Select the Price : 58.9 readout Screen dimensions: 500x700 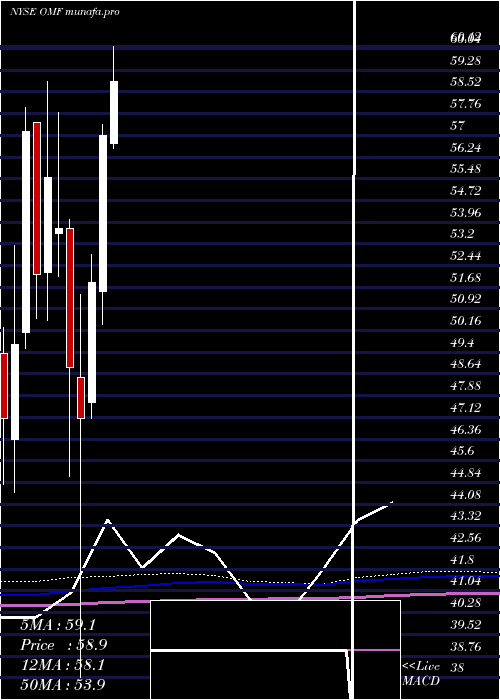click(64, 645)
